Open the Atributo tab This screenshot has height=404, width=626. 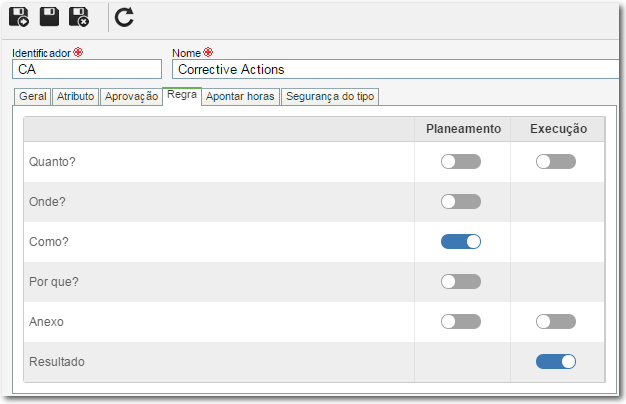75,97
